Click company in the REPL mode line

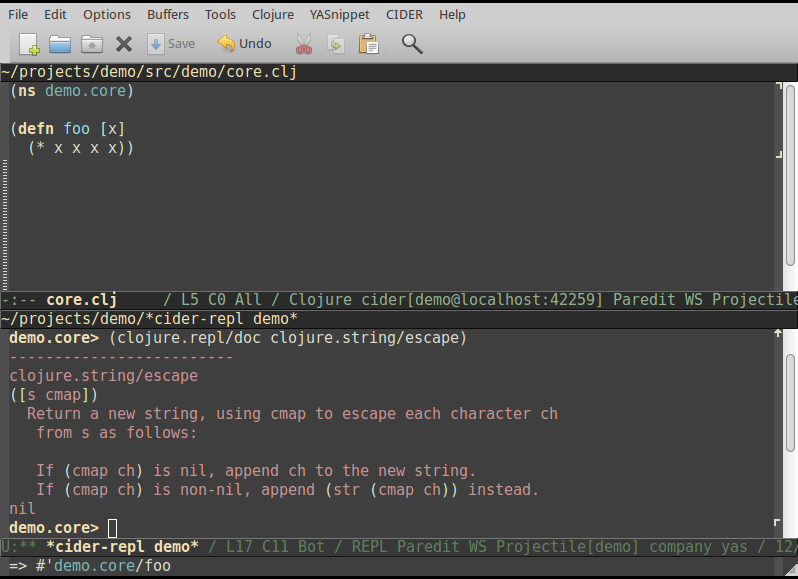[x=680, y=547]
